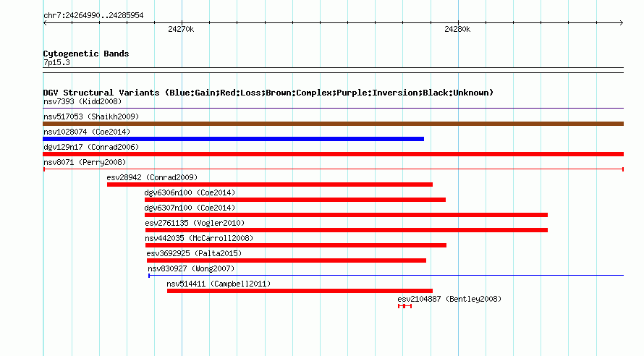Image resolution: width=644 pixels, height=356 pixels.
Task: Click the chr7:24264990..24285954 coordinates text
Action: pyautogui.click(x=93, y=15)
